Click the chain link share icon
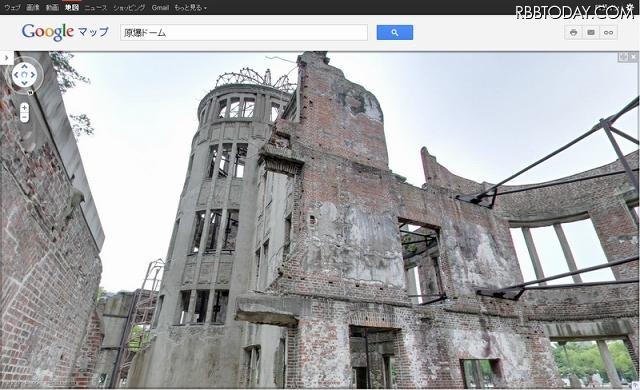The height and width of the screenshot is (390, 640). (609, 33)
